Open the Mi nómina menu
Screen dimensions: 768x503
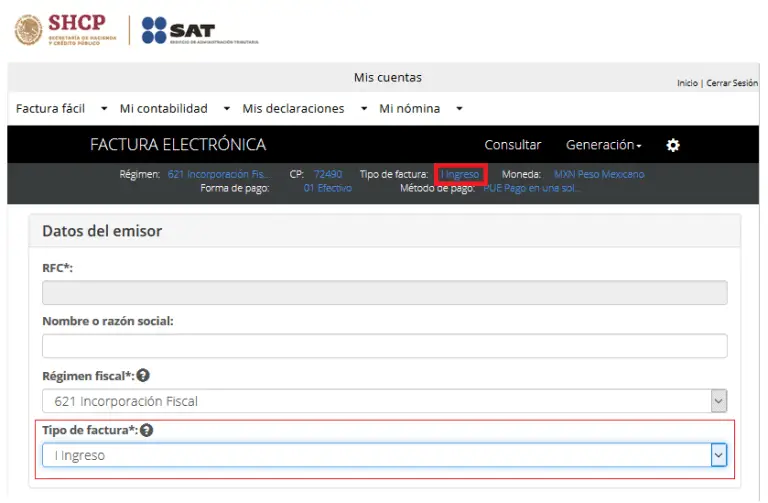click(x=420, y=108)
